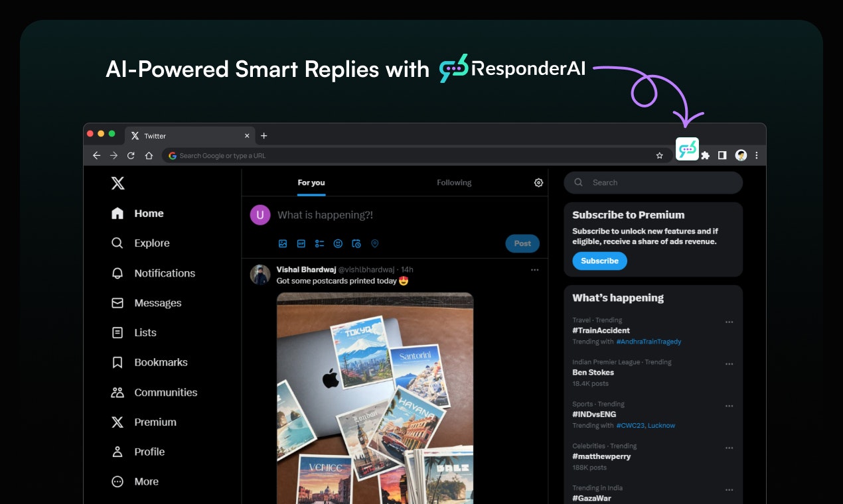Tag location icon in composer

(x=374, y=244)
